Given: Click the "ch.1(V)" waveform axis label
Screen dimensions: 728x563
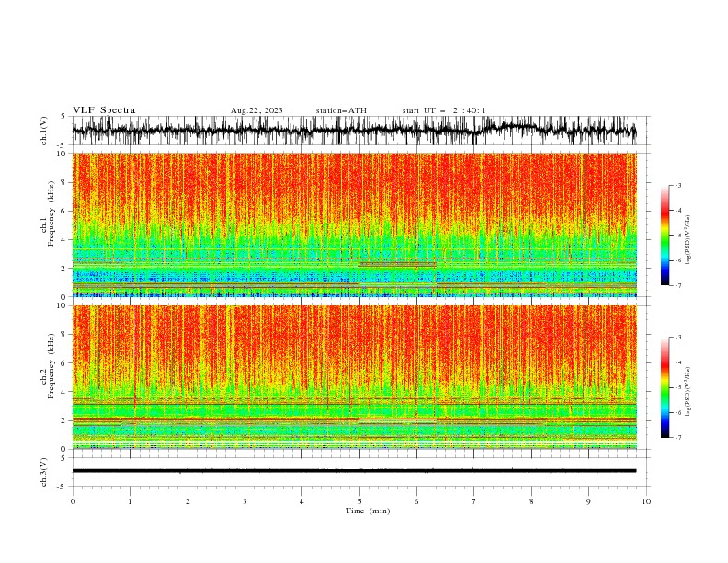Looking at the screenshot, I should (44, 131).
